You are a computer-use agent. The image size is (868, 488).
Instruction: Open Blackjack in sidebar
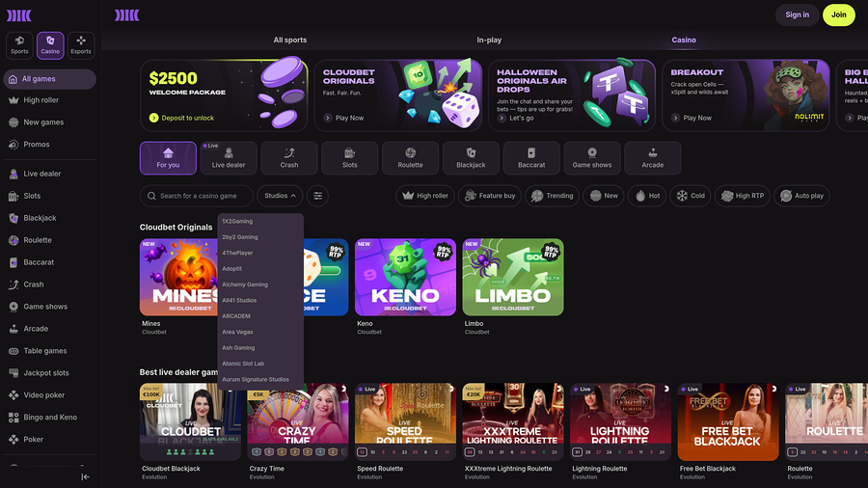(49, 218)
